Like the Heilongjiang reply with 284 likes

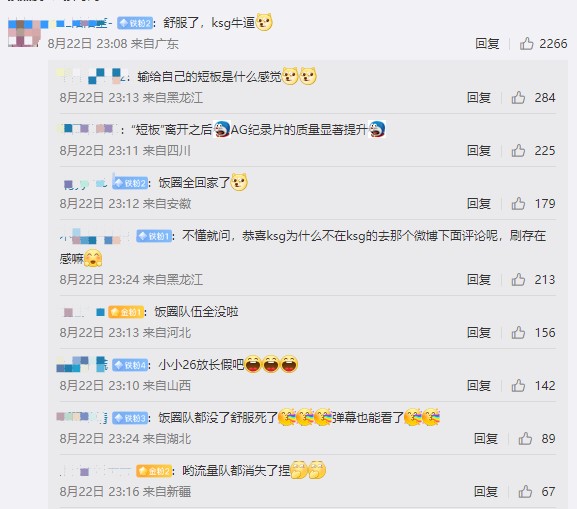point(518,98)
